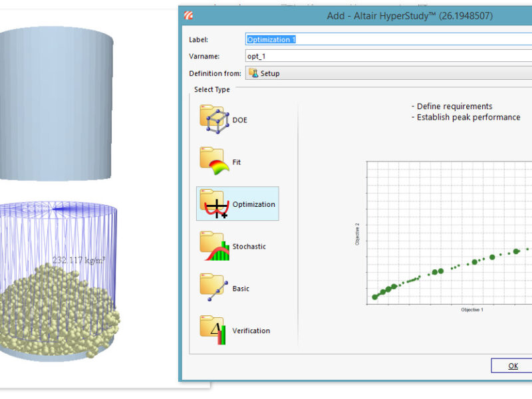Open the Definition from dropdown

click(x=388, y=73)
